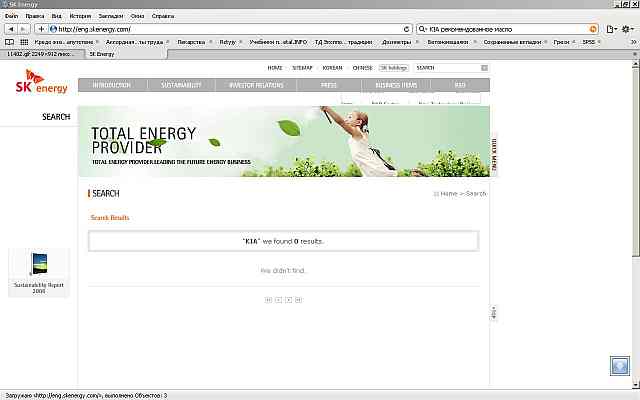Click the KOREAN language link
Image resolution: width=640 pixels, height=400 pixels.
(x=332, y=67)
